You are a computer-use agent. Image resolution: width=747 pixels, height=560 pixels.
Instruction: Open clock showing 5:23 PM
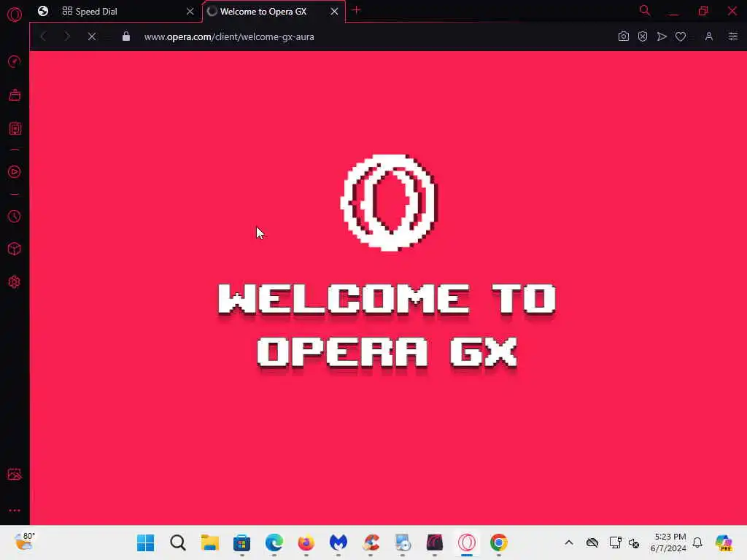tap(669, 542)
